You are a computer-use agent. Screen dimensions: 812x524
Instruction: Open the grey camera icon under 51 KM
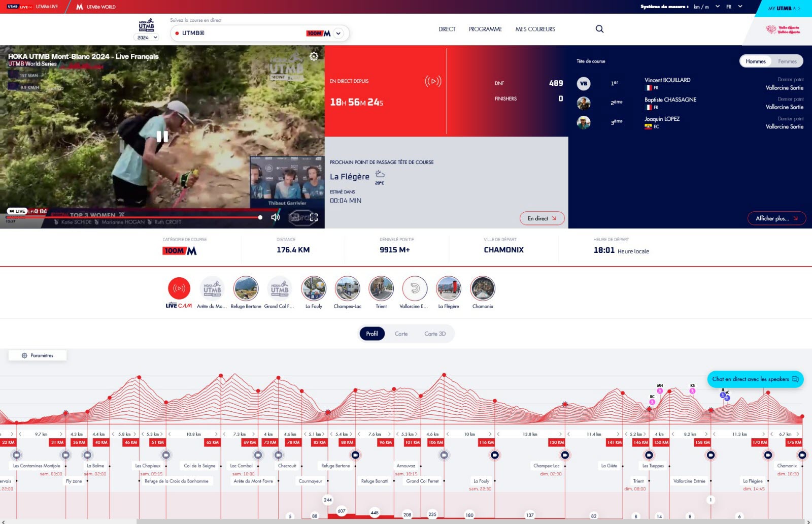166,455
